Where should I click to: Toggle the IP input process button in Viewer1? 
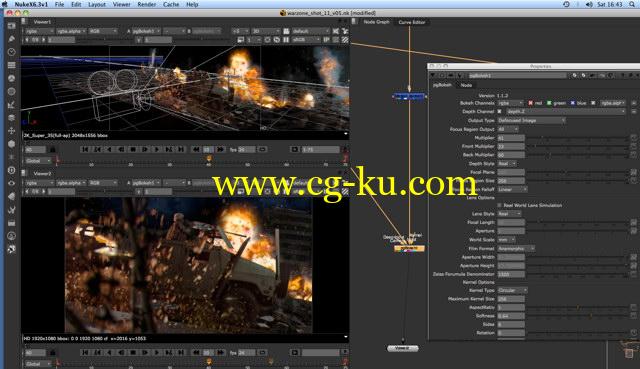327,40
